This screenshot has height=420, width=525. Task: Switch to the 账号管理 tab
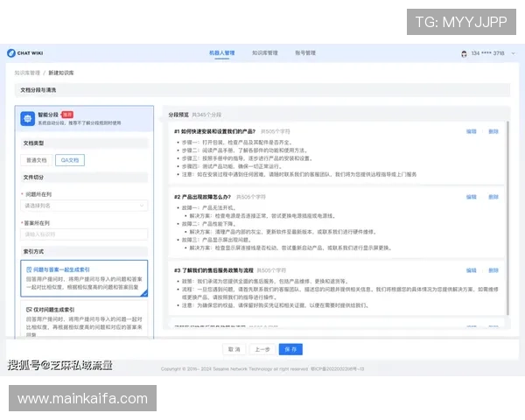coord(305,52)
